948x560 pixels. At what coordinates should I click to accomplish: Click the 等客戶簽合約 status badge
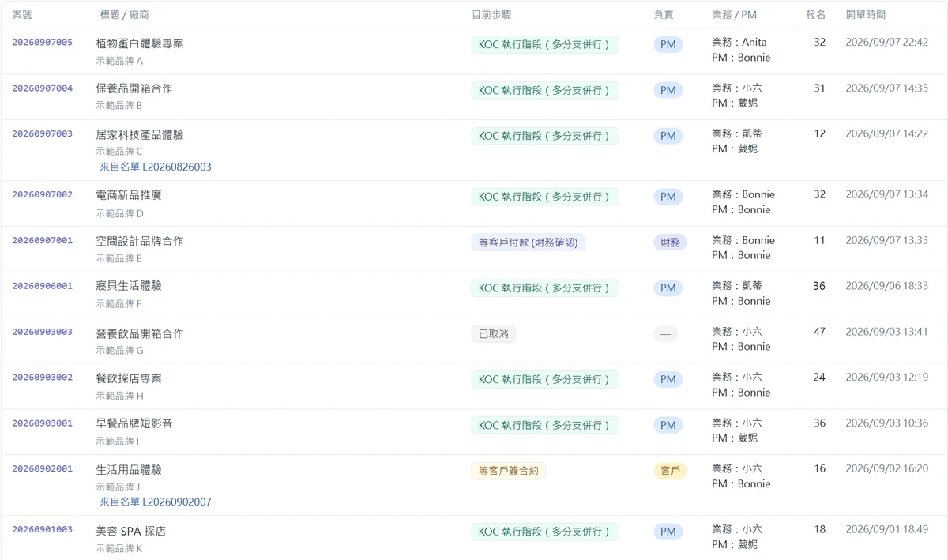click(509, 472)
